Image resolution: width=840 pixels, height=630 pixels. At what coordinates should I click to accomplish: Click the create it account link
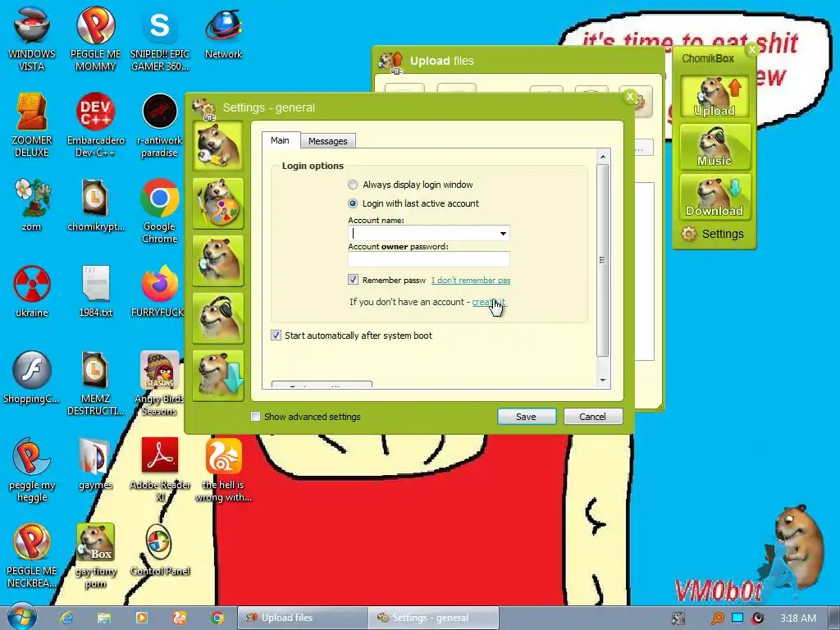tap(489, 302)
